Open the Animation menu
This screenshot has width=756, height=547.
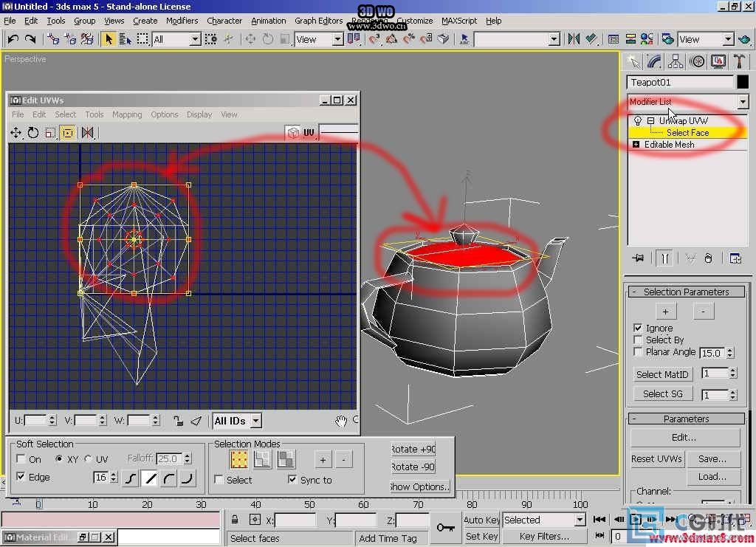(x=268, y=21)
